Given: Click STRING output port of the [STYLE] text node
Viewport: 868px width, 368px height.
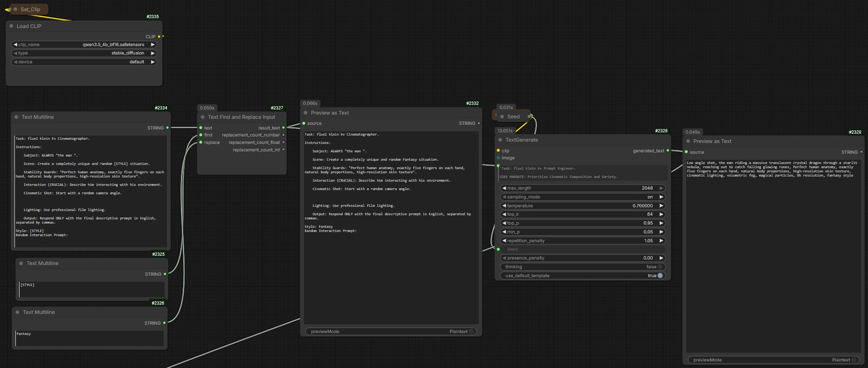Looking at the screenshot, I should [165, 274].
